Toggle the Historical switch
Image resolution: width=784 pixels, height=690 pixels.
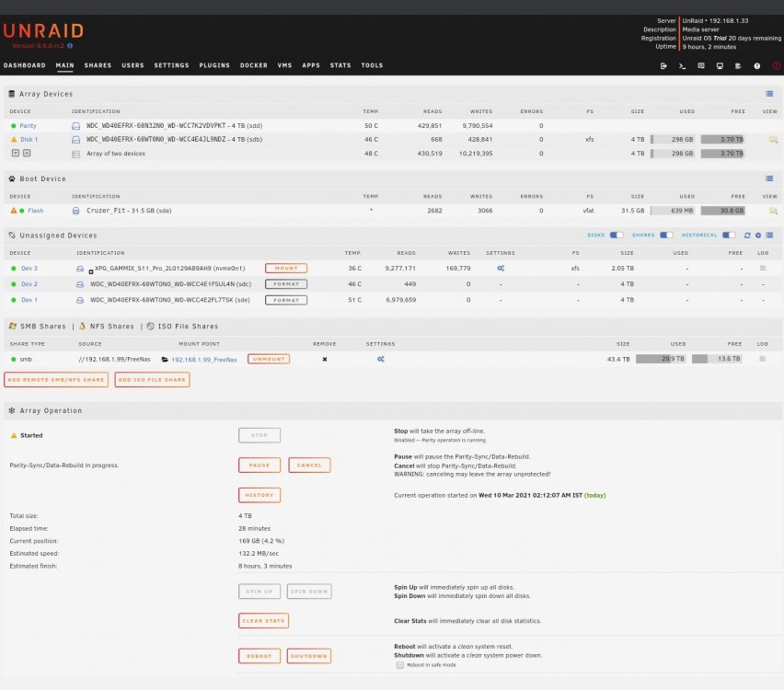pyautogui.click(x=729, y=235)
